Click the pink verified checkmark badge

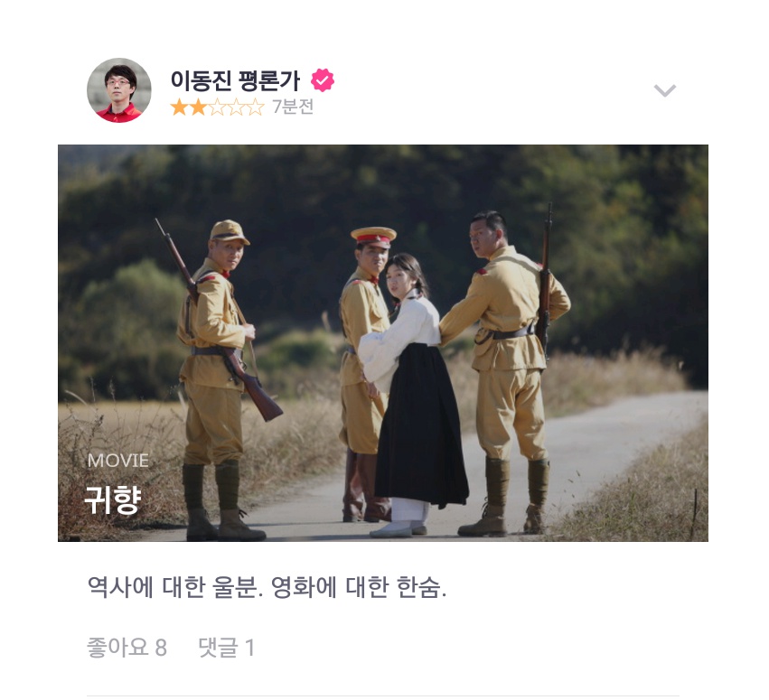click(x=323, y=79)
